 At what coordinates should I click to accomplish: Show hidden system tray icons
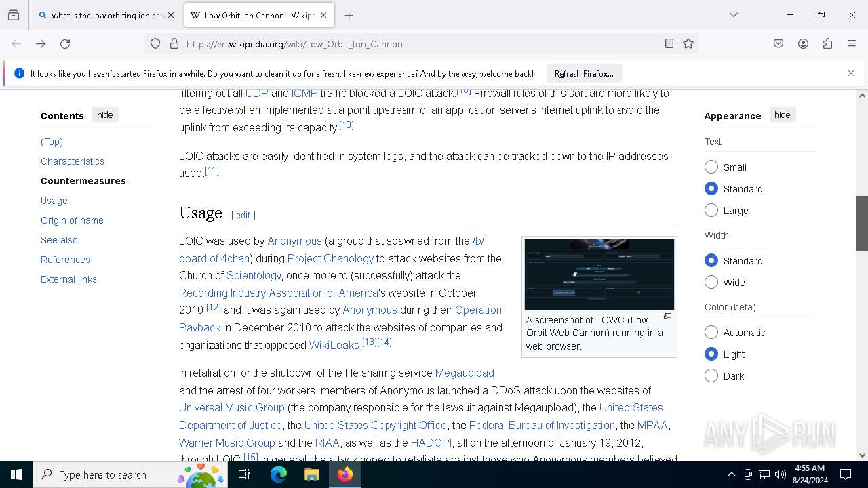pos(731,474)
